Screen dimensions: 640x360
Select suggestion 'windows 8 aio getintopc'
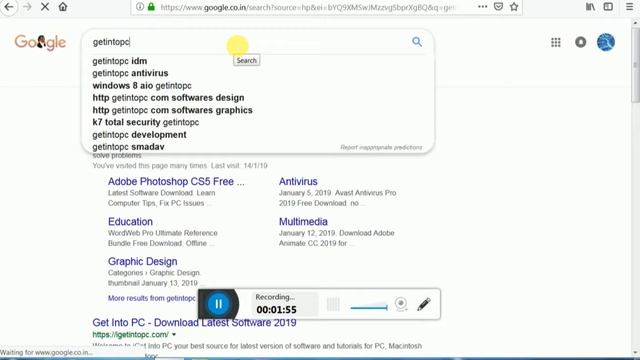[142, 86]
